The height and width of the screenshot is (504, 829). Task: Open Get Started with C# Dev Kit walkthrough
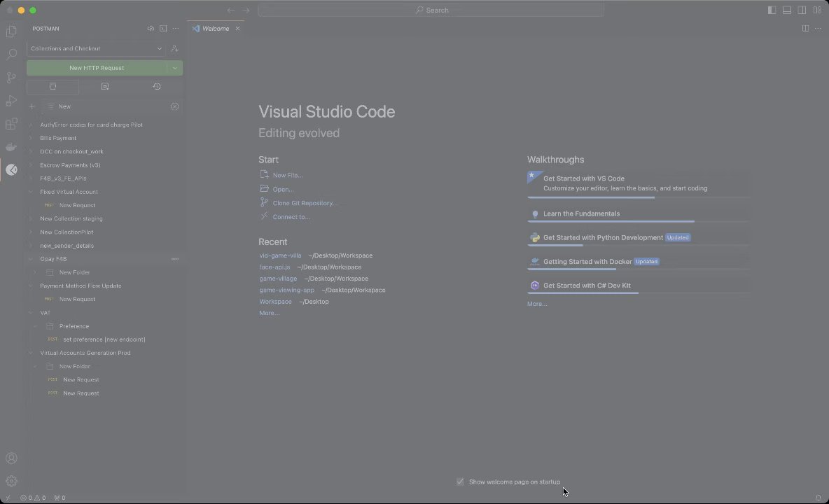pos(638,286)
